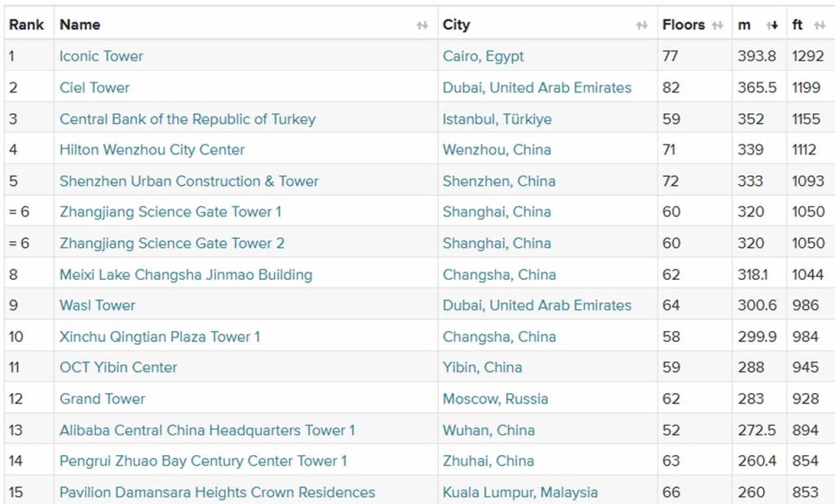This screenshot has height=504, width=835.
Task: Click the Shenzhen, China city link
Action: [499, 181]
